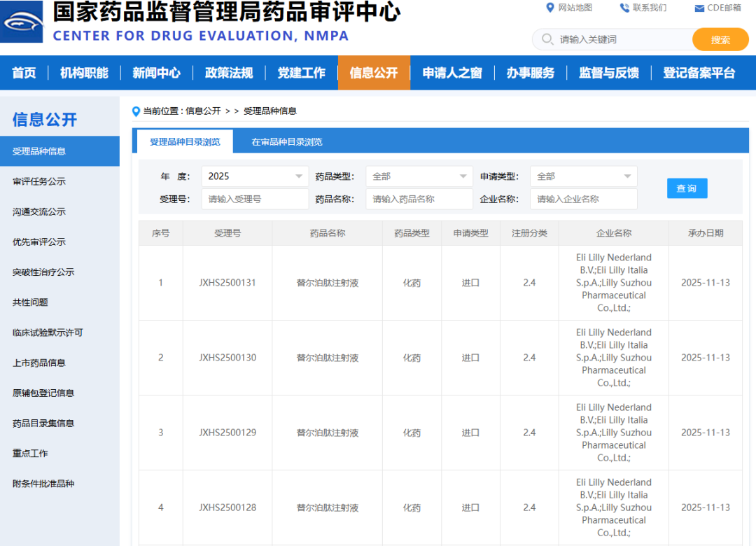The height and width of the screenshot is (546, 756).
Task: Click the magnifier icon in the search box
Action: pyautogui.click(x=547, y=39)
